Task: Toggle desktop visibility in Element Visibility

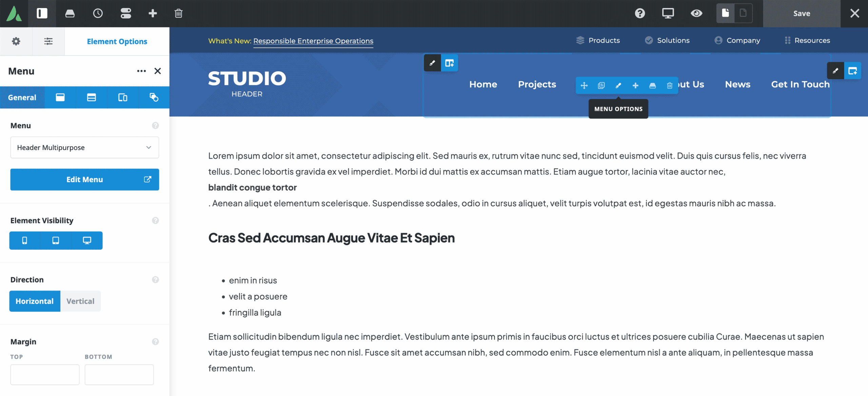Action: click(x=87, y=240)
